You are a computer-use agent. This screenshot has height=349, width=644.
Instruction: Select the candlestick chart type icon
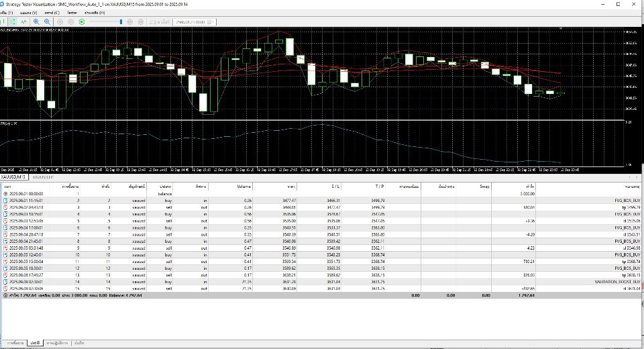pyautogui.click(x=13, y=21)
